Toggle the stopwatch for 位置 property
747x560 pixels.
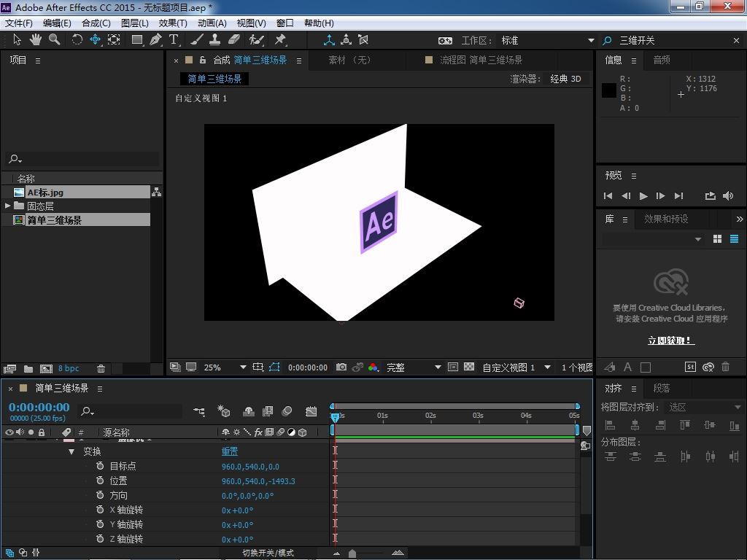coord(101,481)
